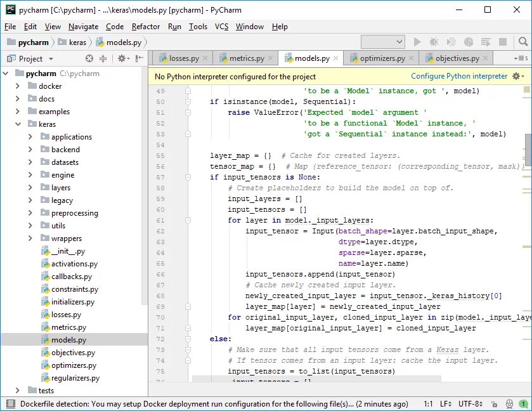This screenshot has width=532, height=411.
Task: Click the inspector hector icon in status bar
Action: tap(509, 404)
